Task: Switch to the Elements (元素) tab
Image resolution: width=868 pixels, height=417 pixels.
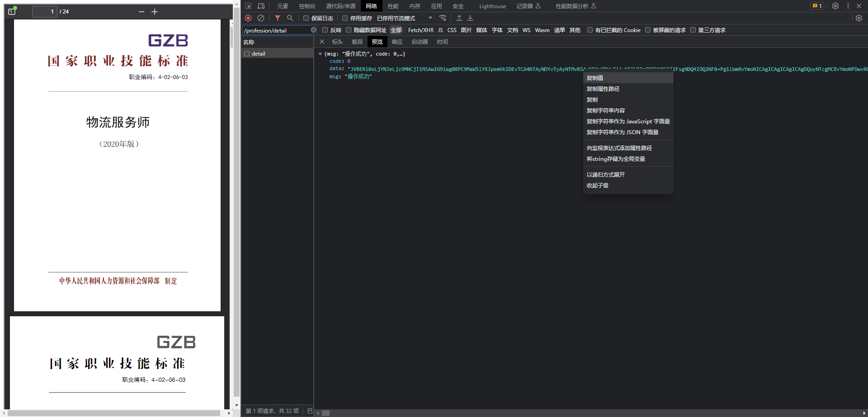Action: (283, 6)
